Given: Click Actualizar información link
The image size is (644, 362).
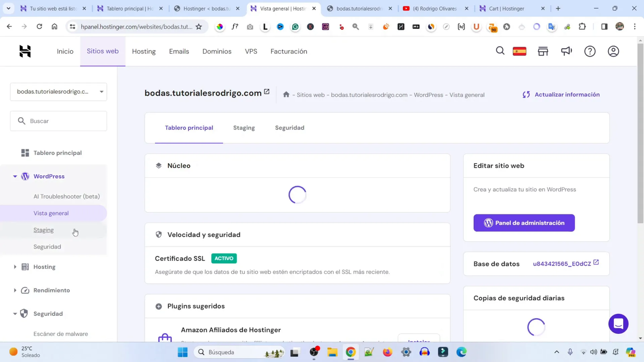Looking at the screenshot, I should 561,95.
